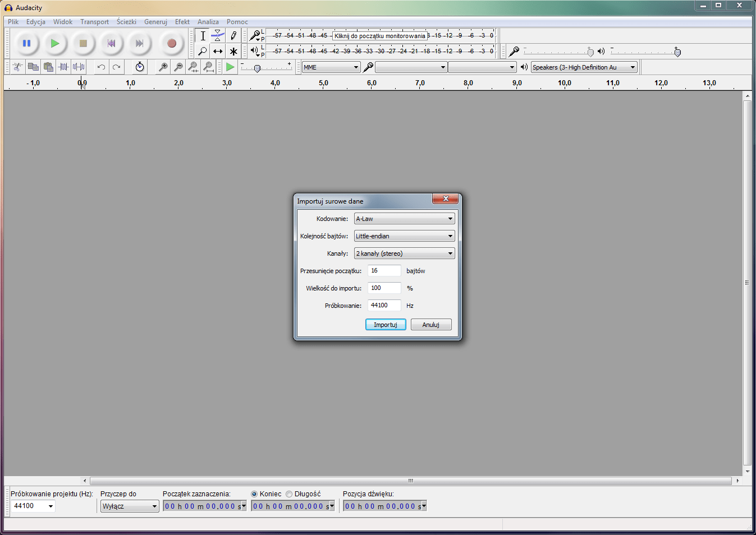Click the Pause transport button
This screenshot has height=535, width=756.
[26, 43]
